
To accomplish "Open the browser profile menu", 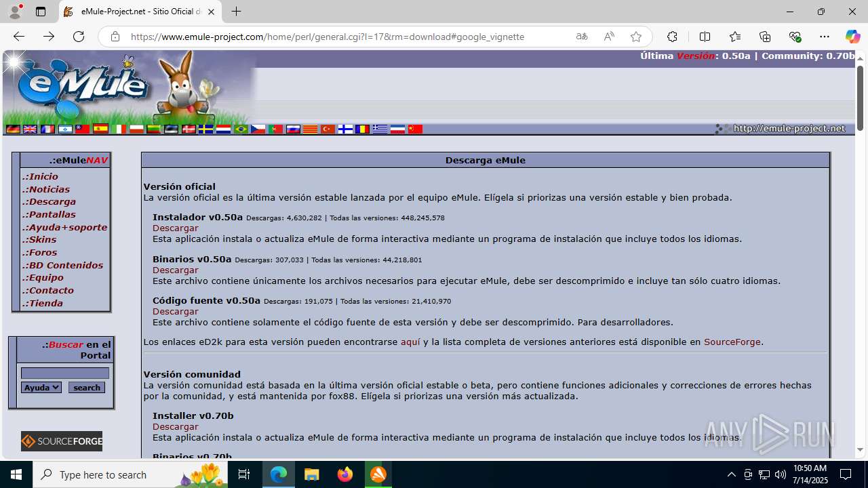I will click(x=15, y=12).
